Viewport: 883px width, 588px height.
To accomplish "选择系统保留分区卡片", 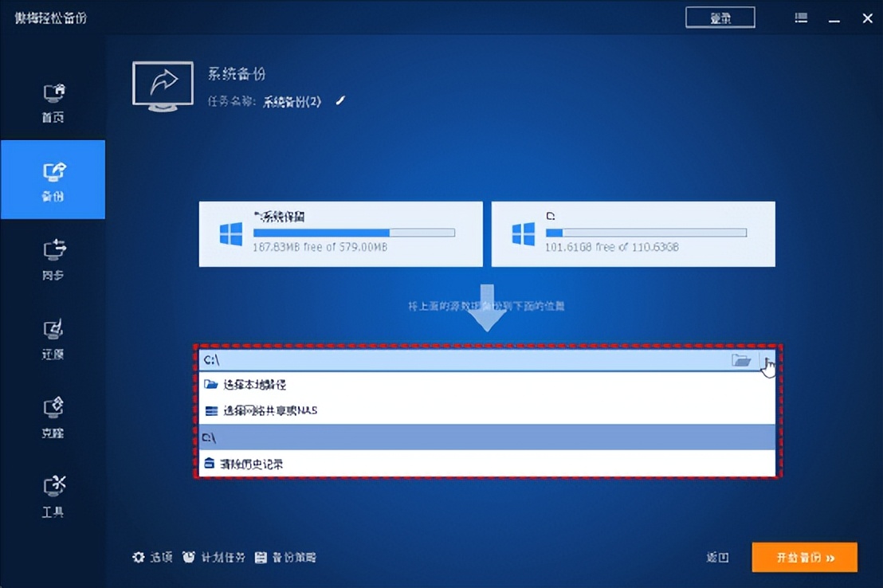I will tap(340, 233).
